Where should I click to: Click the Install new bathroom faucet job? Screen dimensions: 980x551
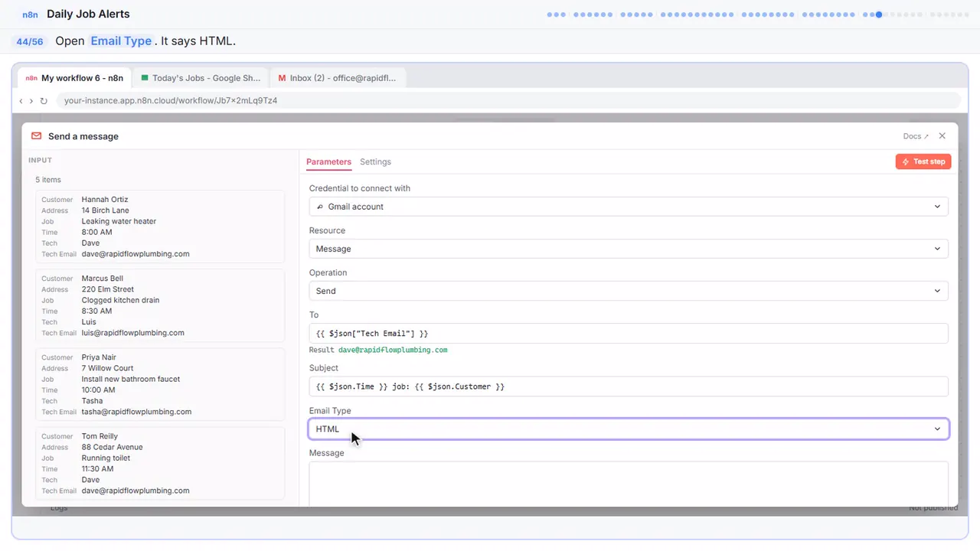131,379
